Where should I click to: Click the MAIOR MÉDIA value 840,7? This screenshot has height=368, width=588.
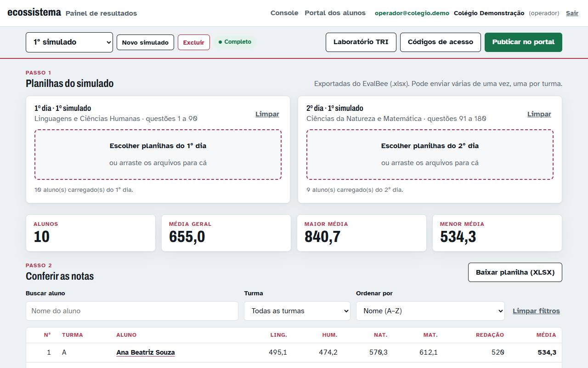(322, 236)
